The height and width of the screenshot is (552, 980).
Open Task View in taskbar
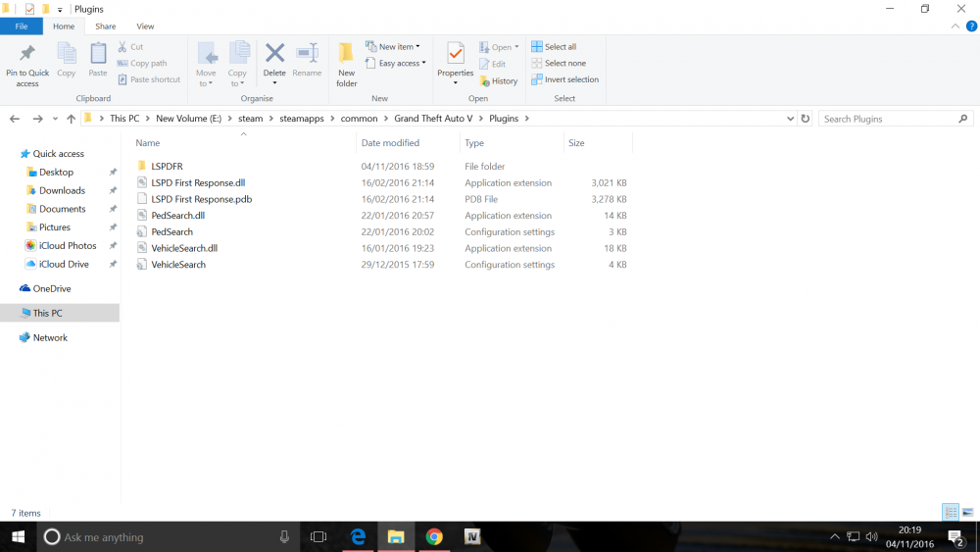coord(318,537)
